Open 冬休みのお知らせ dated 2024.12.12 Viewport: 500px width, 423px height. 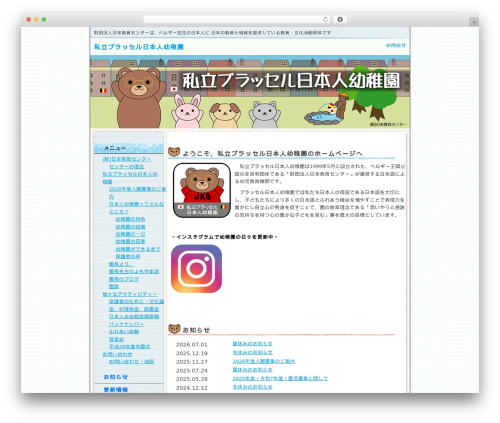(x=252, y=387)
